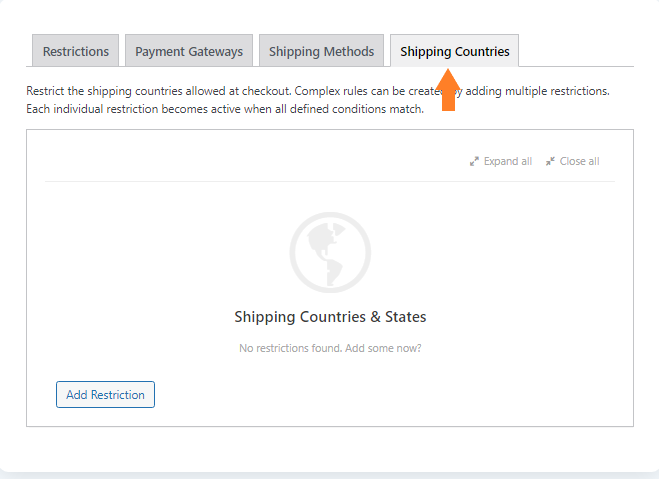
Task: Click the orange arrow pointing at the tab
Action: click(448, 90)
